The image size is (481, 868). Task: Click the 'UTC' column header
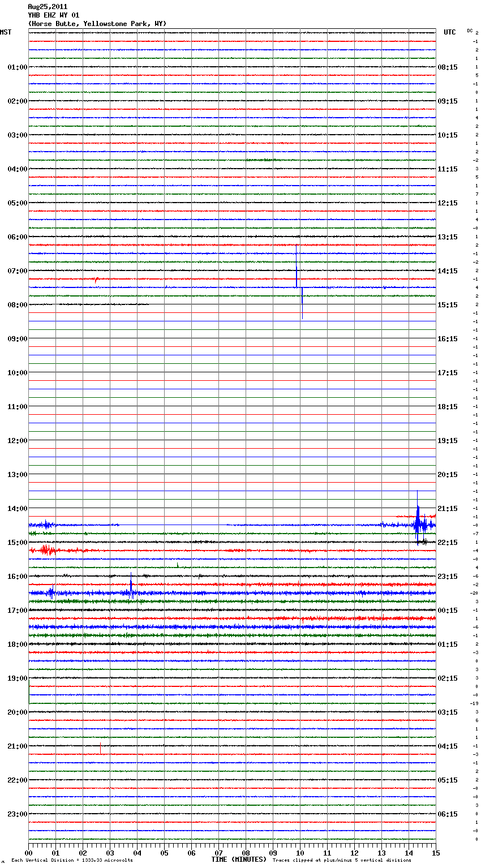point(450,32)
